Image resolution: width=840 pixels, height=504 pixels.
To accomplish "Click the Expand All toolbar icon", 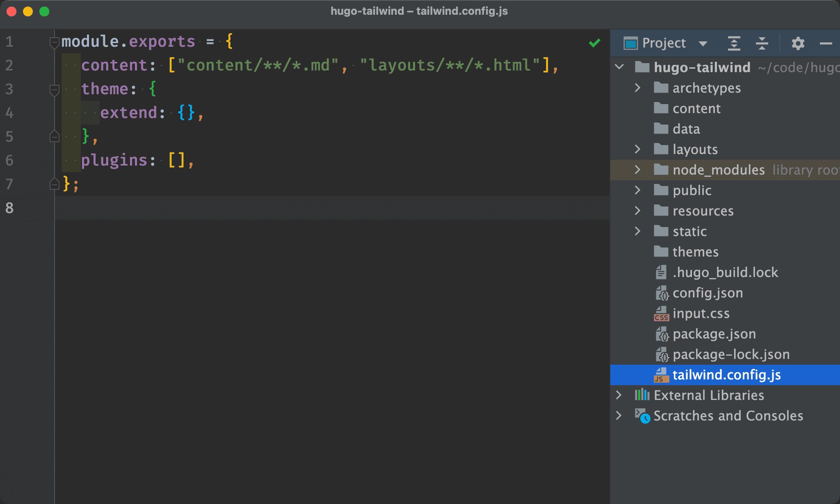I will [734, 43].
